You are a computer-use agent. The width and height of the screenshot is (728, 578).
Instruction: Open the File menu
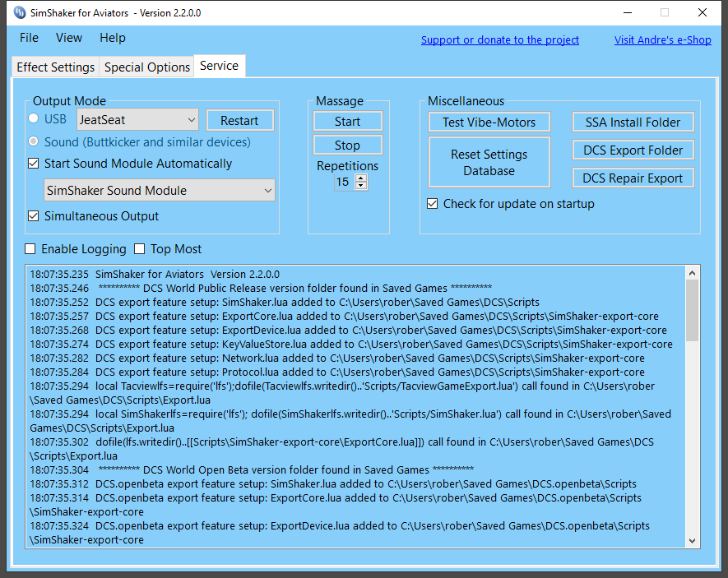click(x=29, y=38)
